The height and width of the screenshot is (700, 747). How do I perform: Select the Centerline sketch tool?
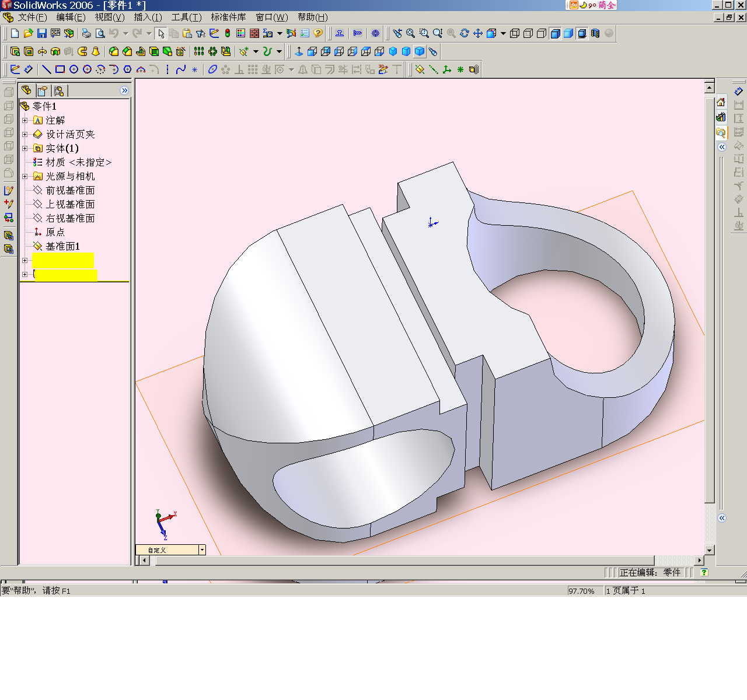[x=167, y=69]
